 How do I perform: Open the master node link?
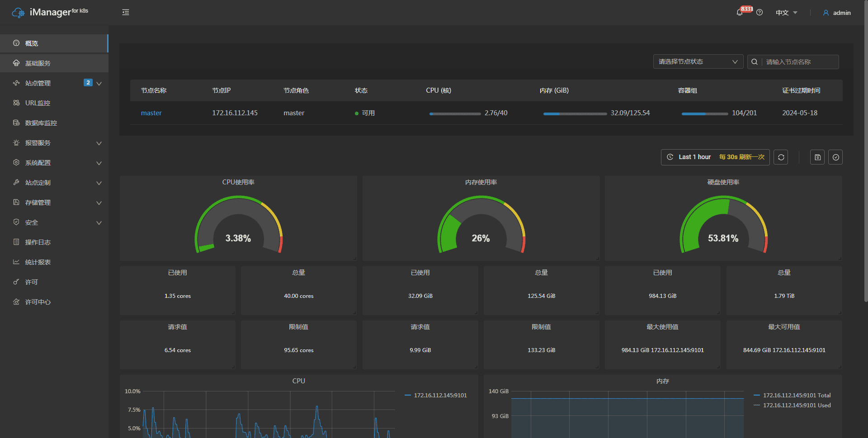pos(151,113)
